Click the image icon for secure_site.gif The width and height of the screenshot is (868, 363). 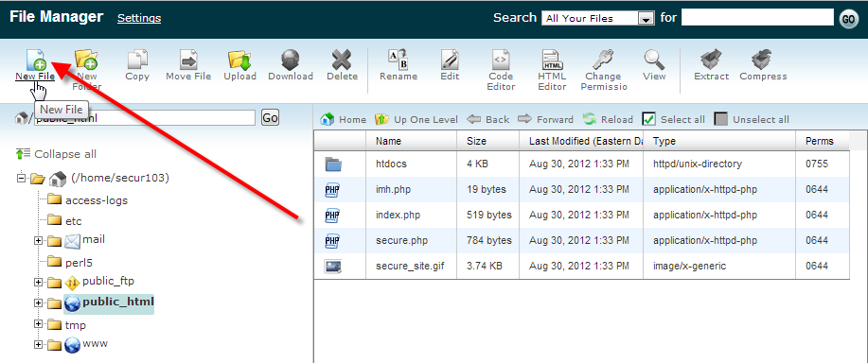[x=332, y=267]
